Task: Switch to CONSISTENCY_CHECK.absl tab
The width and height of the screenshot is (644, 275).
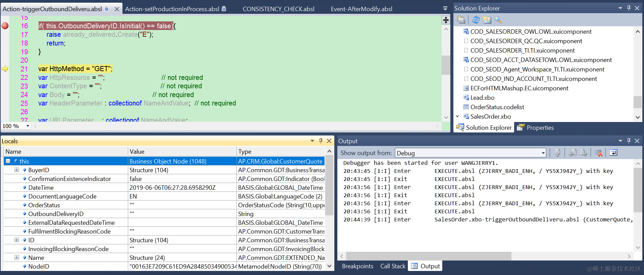Action: [x=278, y=9]
